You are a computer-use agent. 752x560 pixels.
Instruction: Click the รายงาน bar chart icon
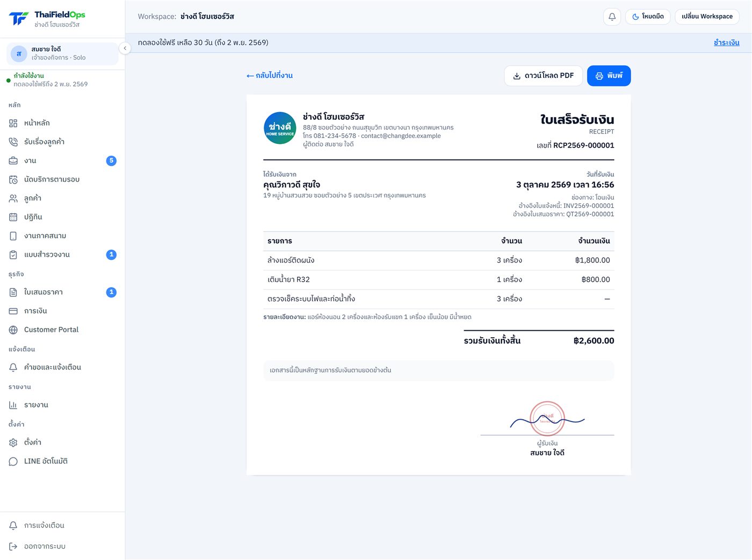click(x=13, y=405)
